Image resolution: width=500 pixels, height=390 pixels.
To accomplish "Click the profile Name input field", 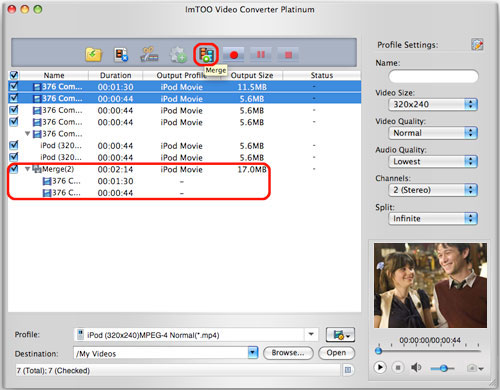I will coord(433,76).
